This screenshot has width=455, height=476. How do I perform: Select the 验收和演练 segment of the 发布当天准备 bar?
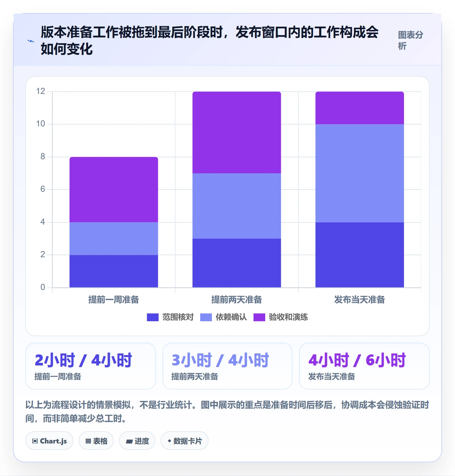point(360,108)
